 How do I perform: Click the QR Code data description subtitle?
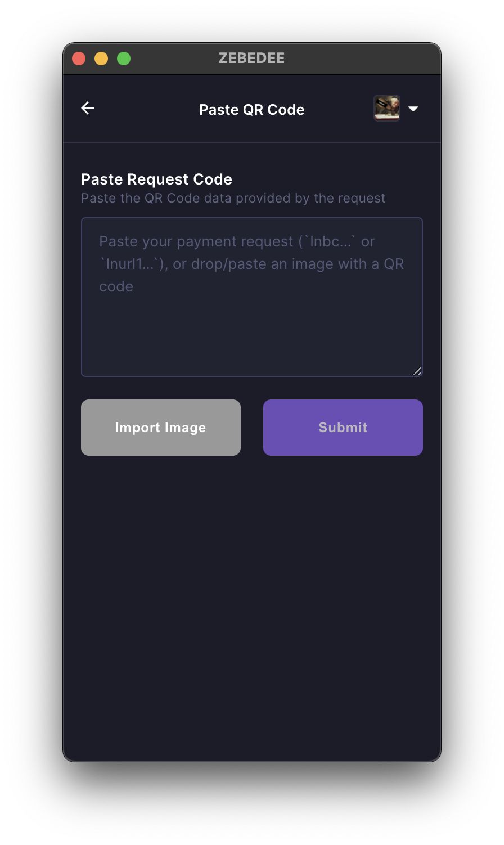(233, 199)
